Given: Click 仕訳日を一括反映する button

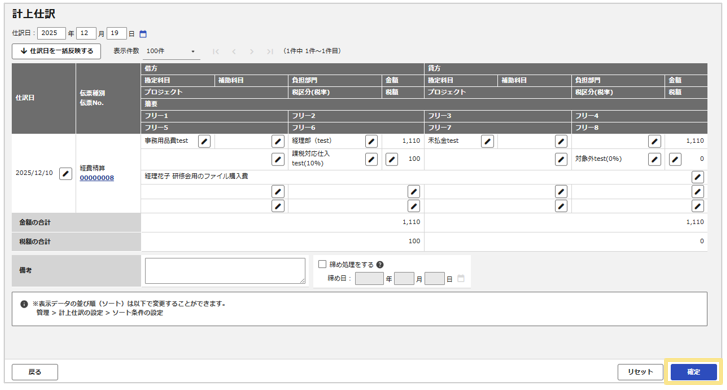Looking at the screenshot, I should (56, 51).
